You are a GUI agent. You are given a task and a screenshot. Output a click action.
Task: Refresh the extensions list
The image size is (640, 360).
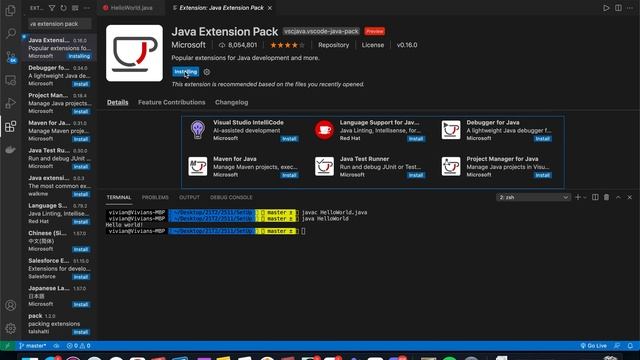63,8
